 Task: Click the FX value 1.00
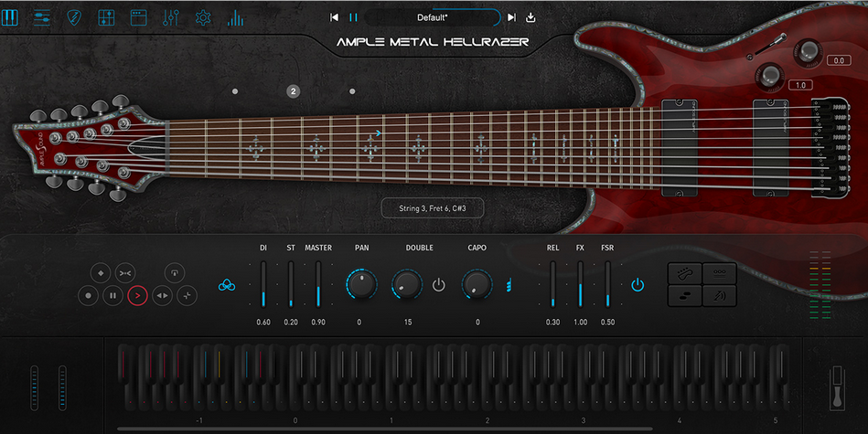click(x=580, y=323)
